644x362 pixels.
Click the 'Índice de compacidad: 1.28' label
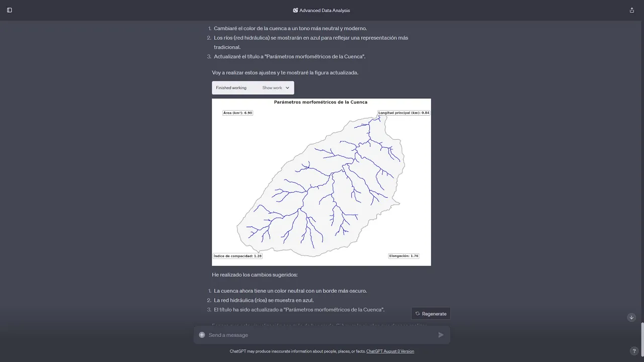(x=237, y=256)
